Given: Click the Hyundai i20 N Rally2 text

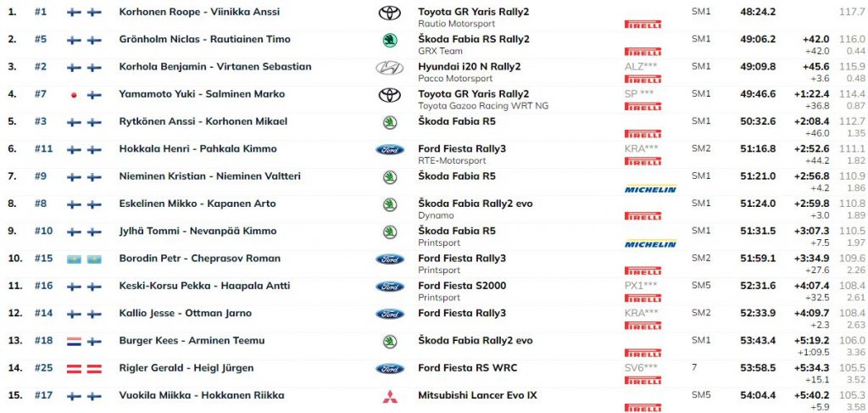Looking at the screenshot, I should pyautogui.click(x=470, y=67).
